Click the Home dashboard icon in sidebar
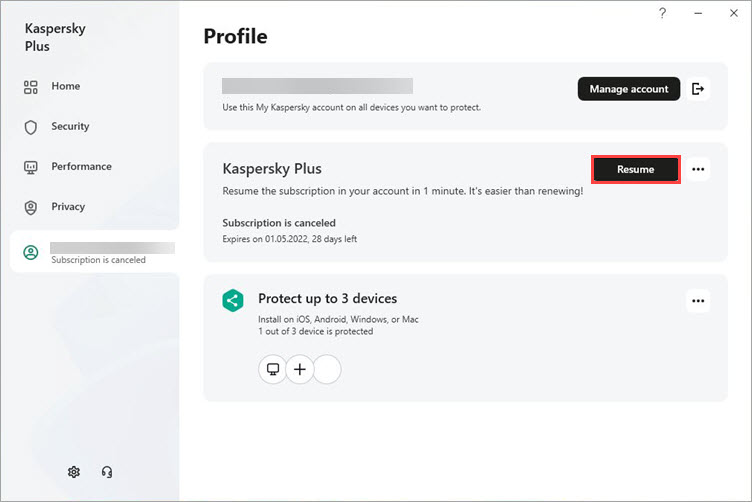 (x=31, y=87)
